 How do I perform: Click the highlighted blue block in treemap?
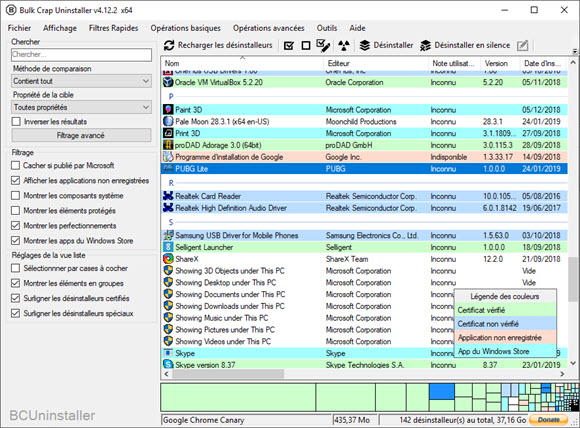point(442,391)
